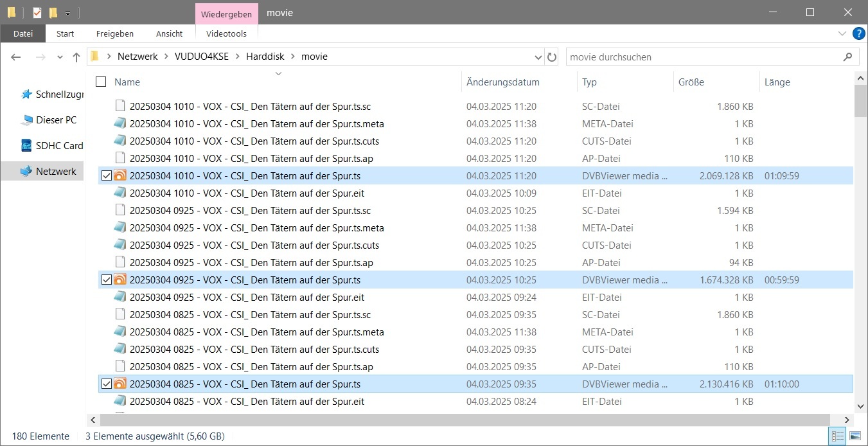868x446 pixels.
Task: Click the search magnifier icon
Action: tap(847, 57)
